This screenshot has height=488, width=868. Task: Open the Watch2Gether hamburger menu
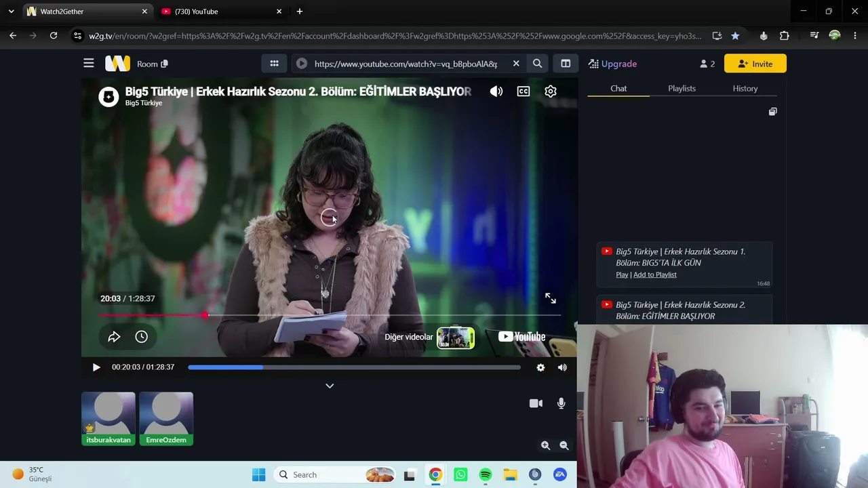89,64
